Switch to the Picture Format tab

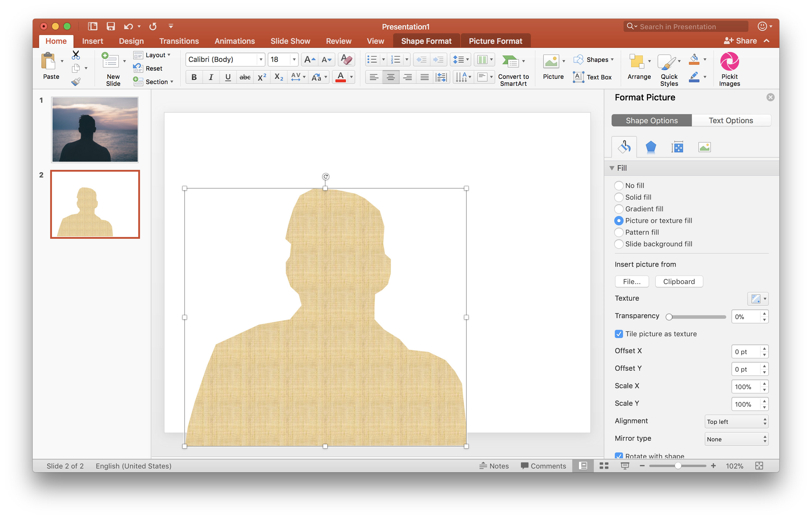tap(495, 41)
